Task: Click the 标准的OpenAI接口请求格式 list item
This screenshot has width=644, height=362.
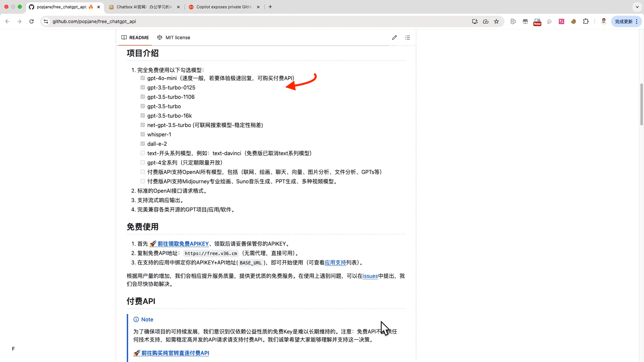Action: click(172, 191)
